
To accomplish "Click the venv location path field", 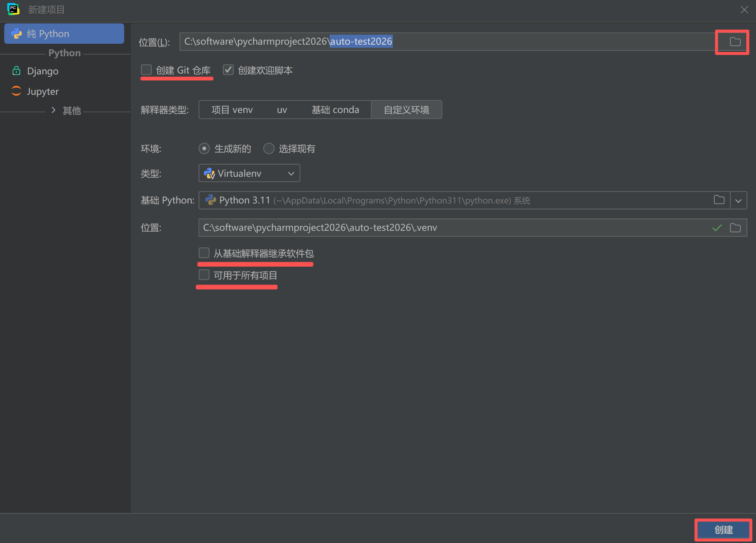I will [x=473, y=228].
